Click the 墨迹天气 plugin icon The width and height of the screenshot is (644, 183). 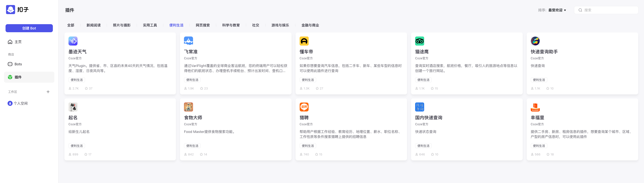click(x=73, y=41)
